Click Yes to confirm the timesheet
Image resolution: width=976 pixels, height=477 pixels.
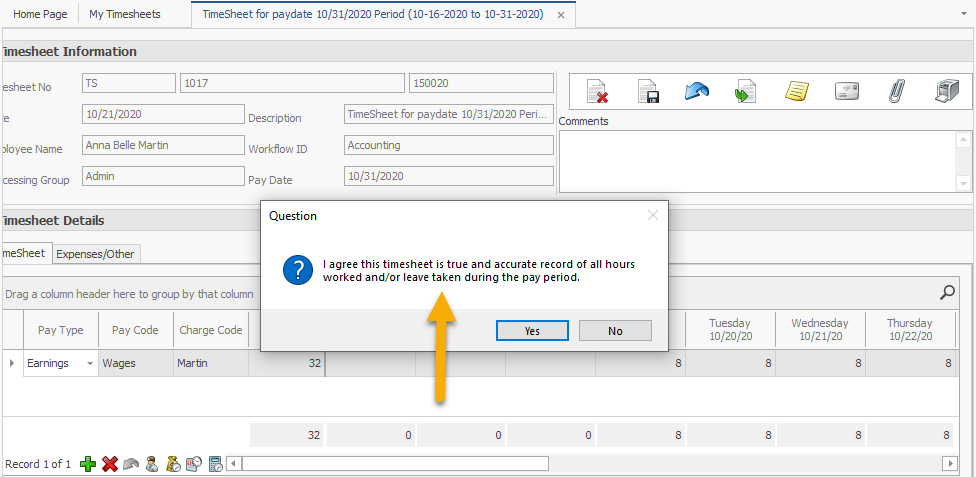(x=532, y=331)
